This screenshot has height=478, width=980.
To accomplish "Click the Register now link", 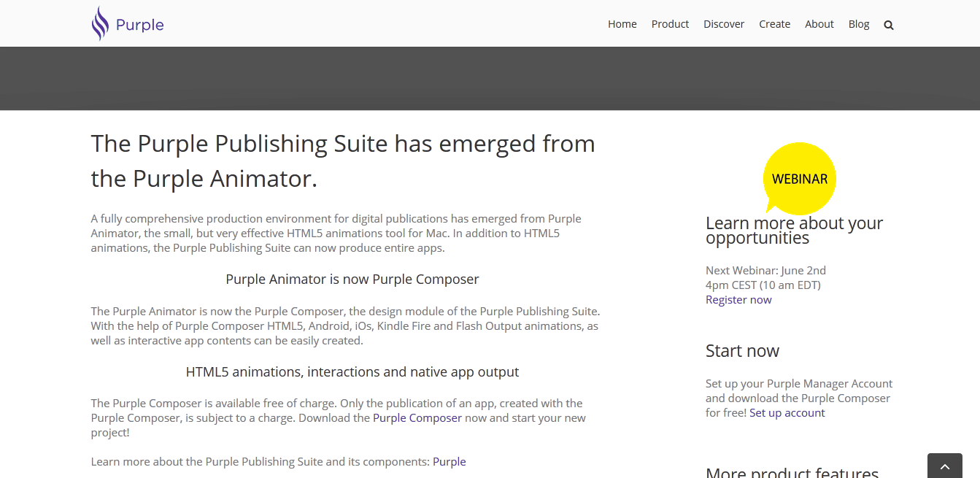I will pos(738,300).
